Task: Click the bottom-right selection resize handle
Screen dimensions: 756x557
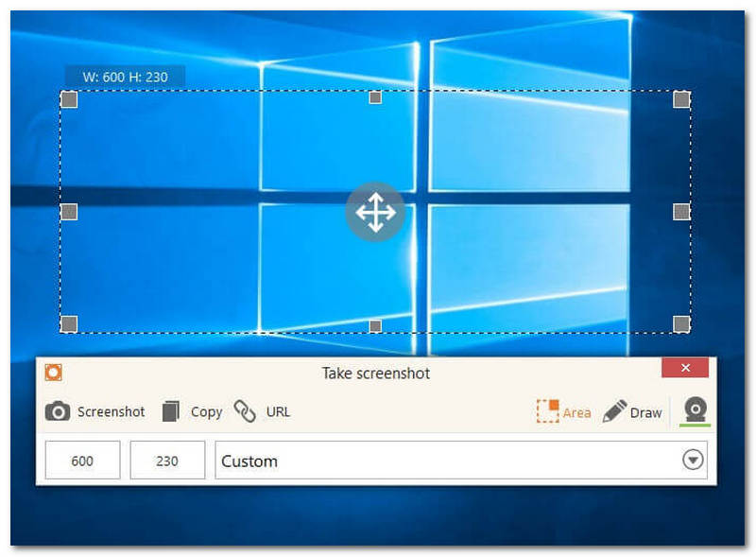Action: pos(681,324)
